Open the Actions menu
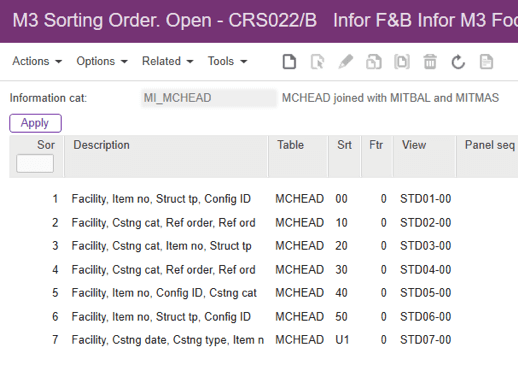 click(37, 61)
